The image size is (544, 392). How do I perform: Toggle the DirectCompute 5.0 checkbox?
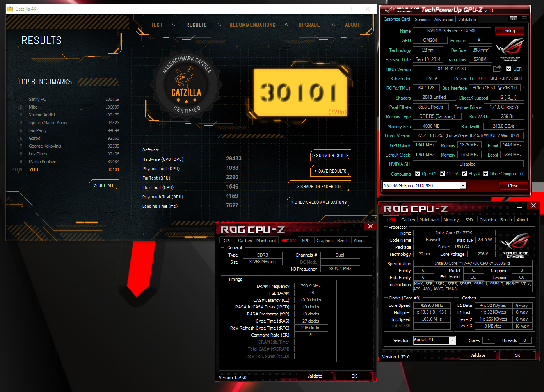tap(486, 174)
